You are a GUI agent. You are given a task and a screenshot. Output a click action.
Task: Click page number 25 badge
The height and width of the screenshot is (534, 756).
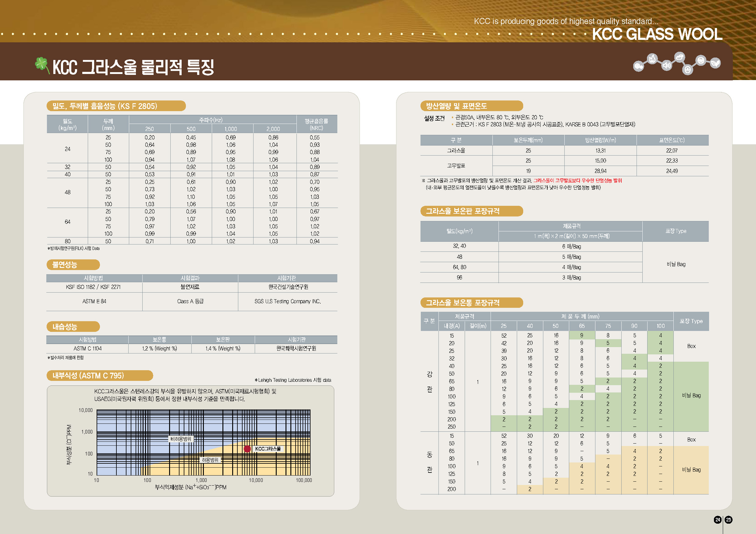tap(729, 519)
